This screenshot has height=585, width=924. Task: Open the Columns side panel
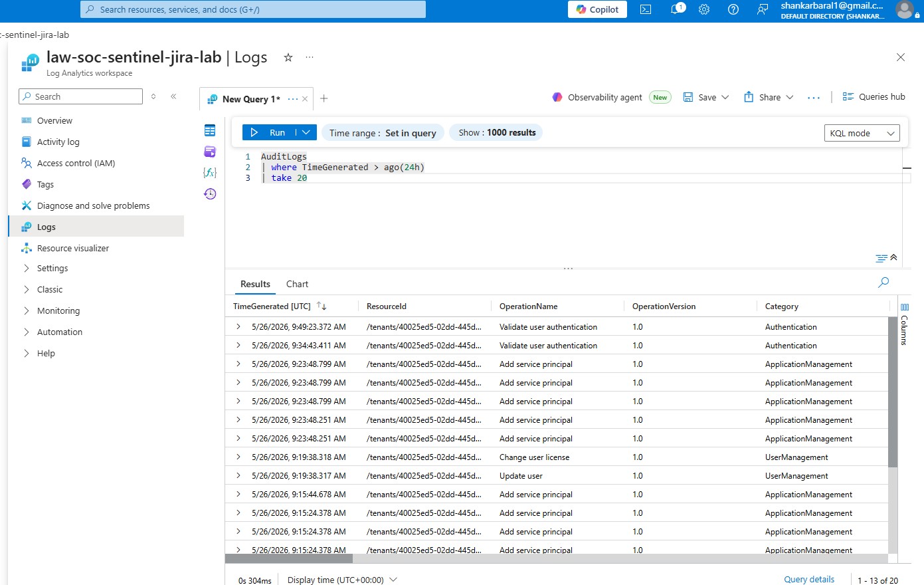[904, 324]
